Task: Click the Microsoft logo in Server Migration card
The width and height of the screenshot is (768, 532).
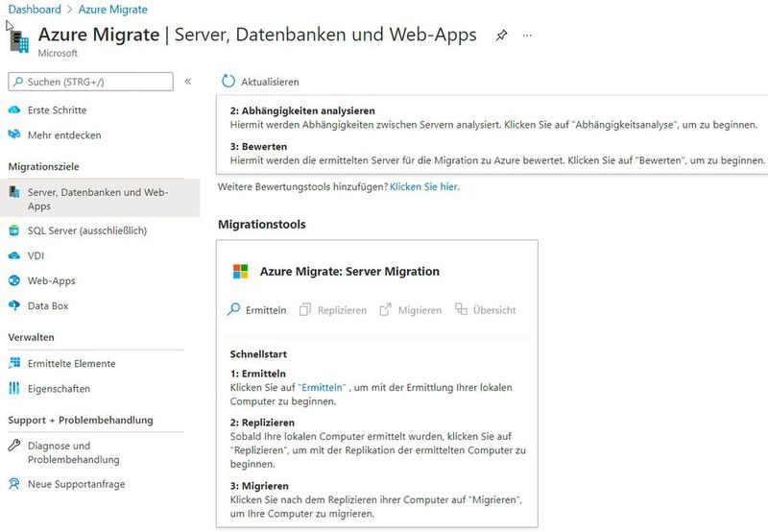Action: point(241,272)
